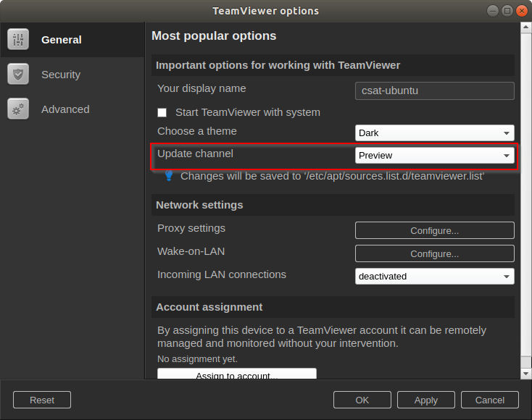This screenshot has width=532, height=420.
Task: Click the Security shield icon
Action: tap(18, 75)
